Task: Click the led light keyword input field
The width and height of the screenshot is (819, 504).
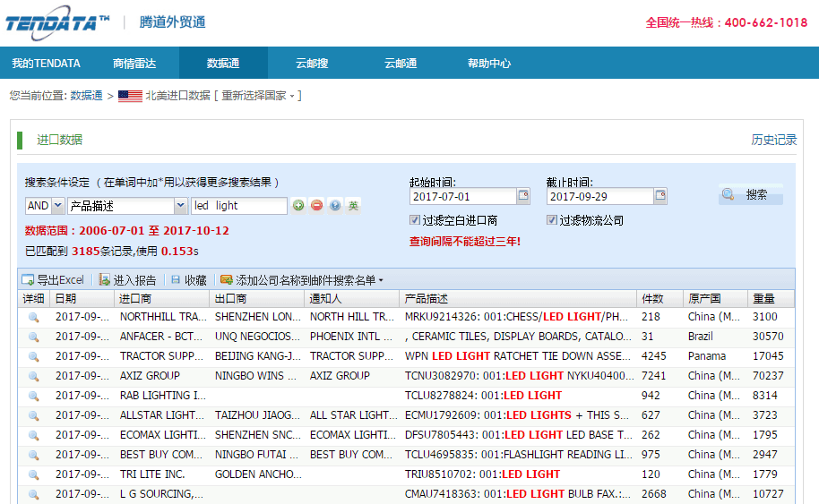Action: click(x=238, y=206)
